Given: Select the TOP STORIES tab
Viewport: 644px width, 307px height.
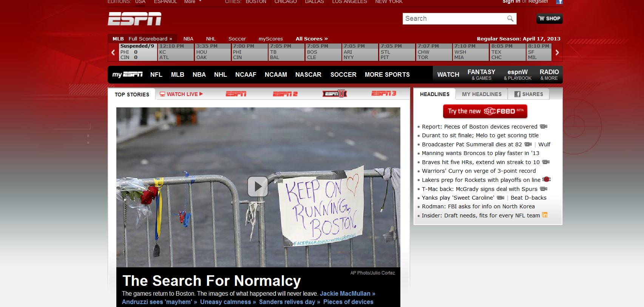Looking at the screenshot, I should click(132, 94).
